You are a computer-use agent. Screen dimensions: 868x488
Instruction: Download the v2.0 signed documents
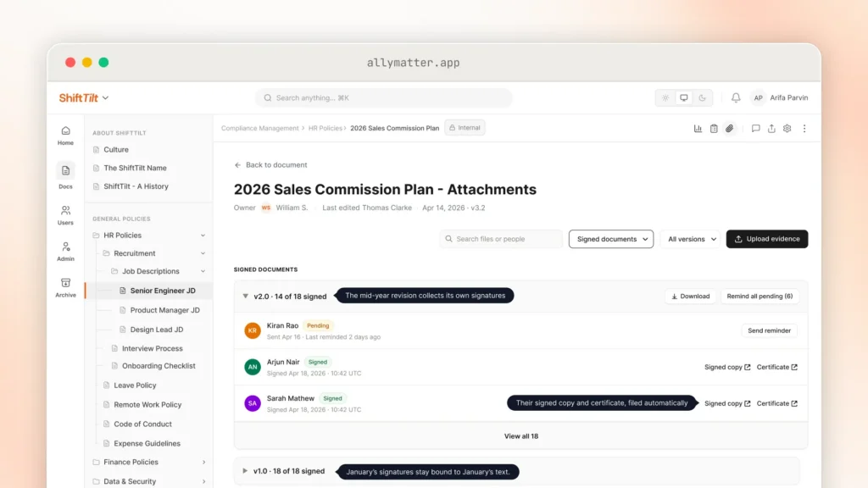690,296
